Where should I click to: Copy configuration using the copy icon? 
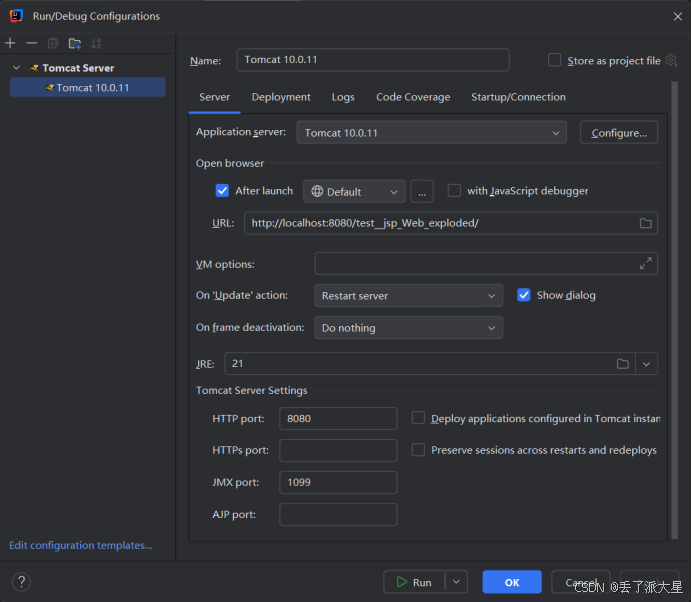pos(53,43)
